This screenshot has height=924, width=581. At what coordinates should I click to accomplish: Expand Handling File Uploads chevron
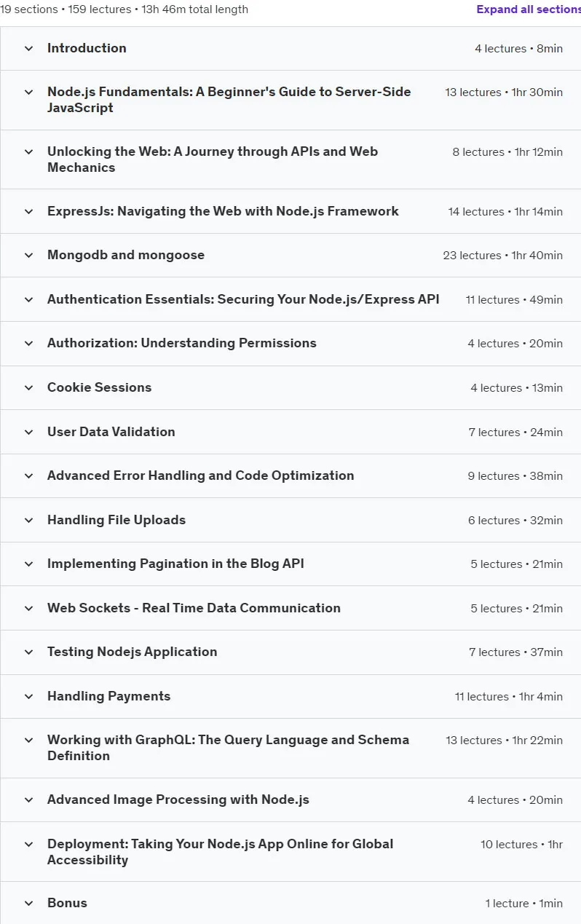(x=29, y=521)
